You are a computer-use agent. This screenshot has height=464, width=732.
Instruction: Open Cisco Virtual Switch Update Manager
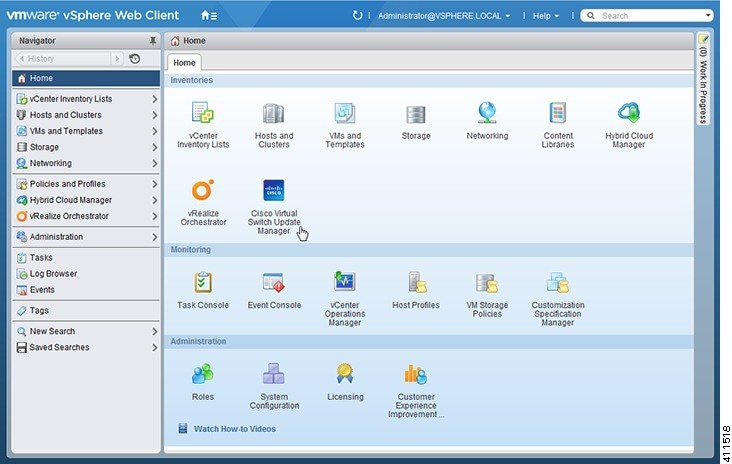274,190
